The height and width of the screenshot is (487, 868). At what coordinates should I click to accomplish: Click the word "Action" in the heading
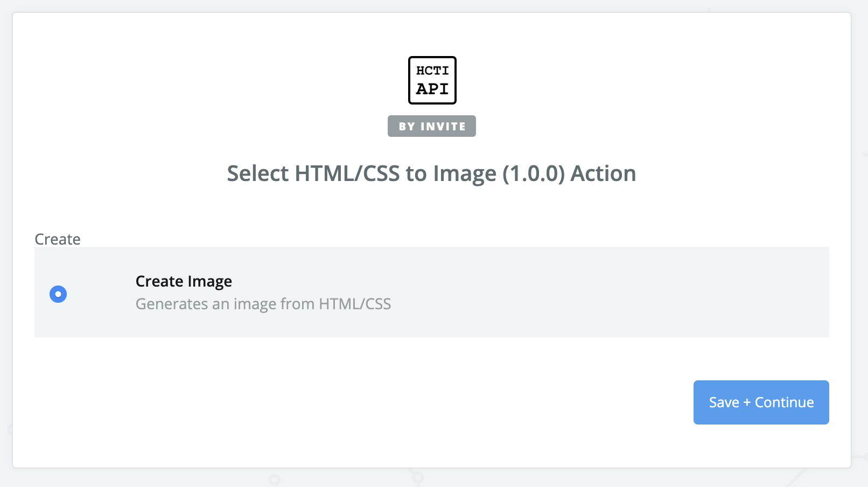click(x=603, y=173)
